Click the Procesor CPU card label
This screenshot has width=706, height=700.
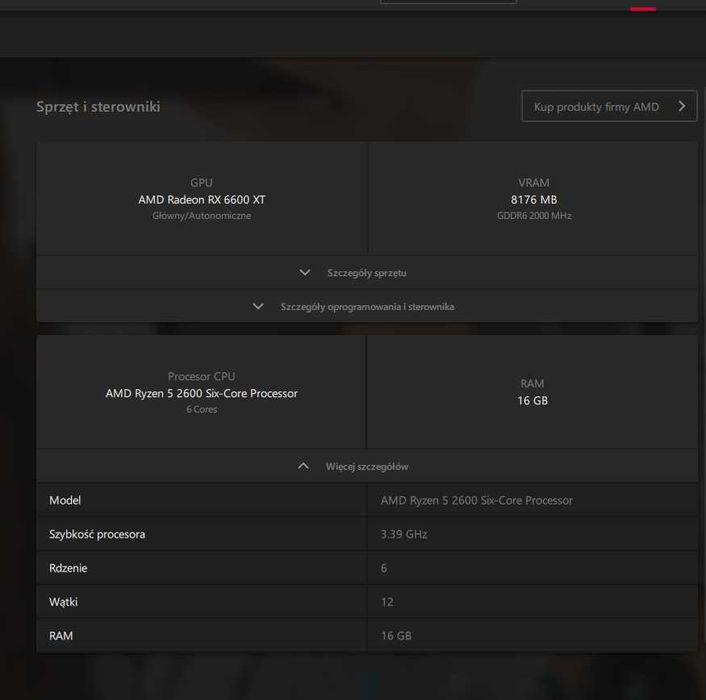click(x=202, y=376)
